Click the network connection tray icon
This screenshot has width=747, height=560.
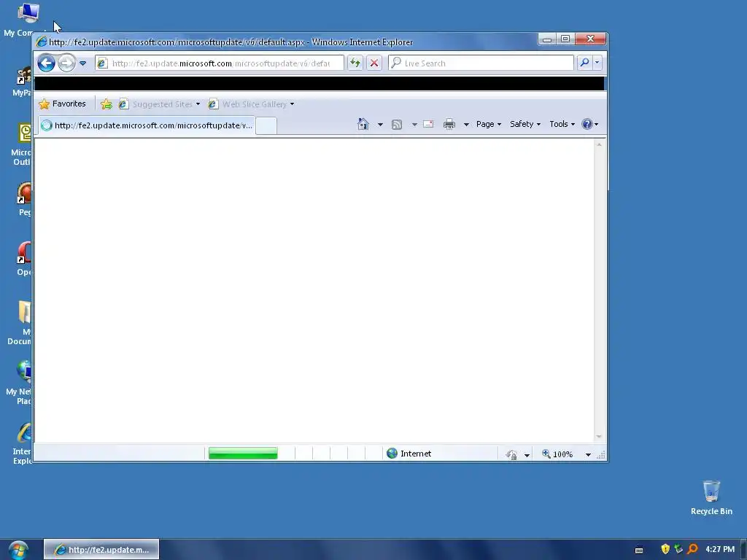(x=678, y=549)
